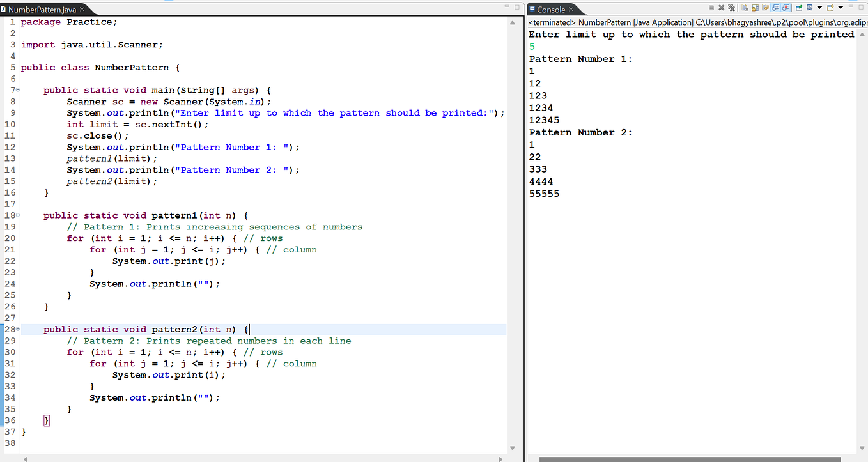This screenshot has height=462, width=868.
Task: Toggle Scroll Lock in Console toolbar
Action: tap(755, 8)
